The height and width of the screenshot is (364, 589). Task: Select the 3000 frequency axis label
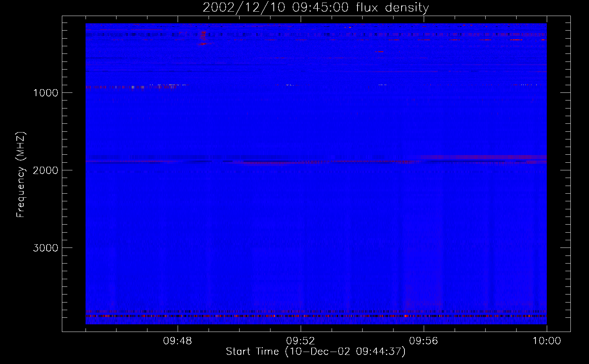click(x=46, y=248)
